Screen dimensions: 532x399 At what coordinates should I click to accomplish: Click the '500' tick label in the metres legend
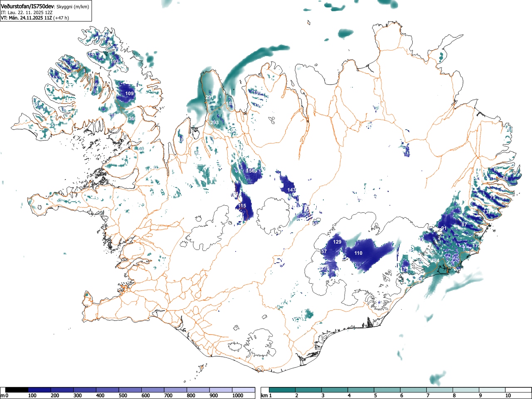coord(123,396)
